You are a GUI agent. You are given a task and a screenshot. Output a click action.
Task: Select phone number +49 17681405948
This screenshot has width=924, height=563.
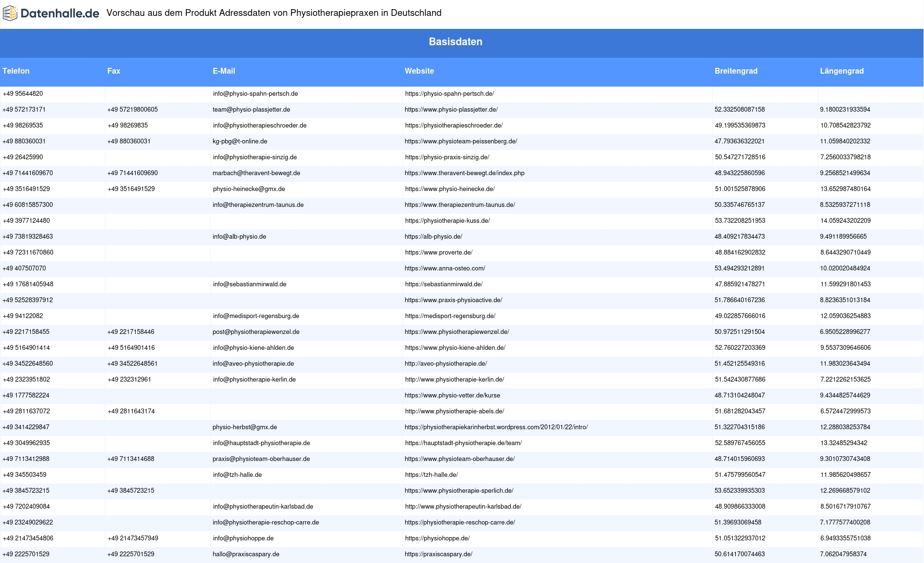(x=28, y=284)
